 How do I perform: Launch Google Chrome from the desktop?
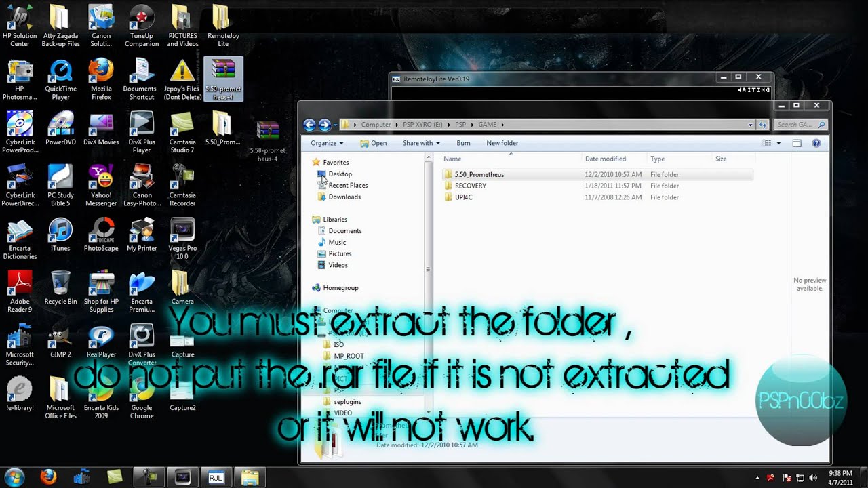(x=142, y=399)
